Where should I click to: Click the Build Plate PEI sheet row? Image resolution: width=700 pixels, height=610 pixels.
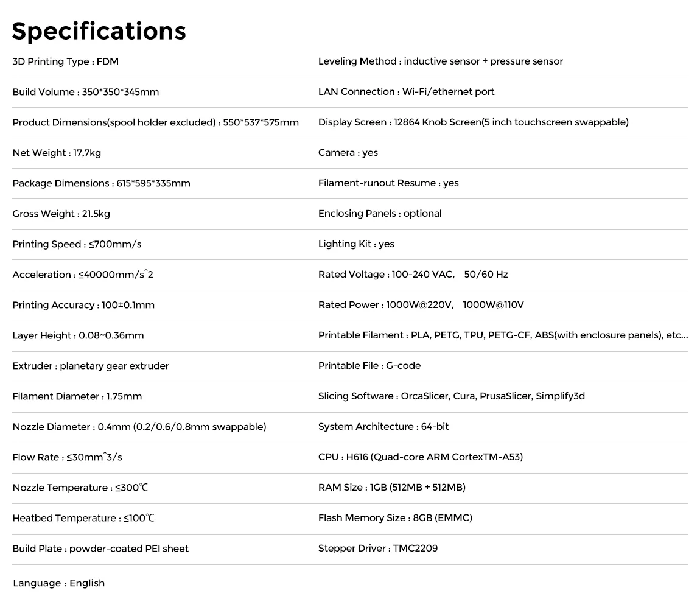point(100,549)
